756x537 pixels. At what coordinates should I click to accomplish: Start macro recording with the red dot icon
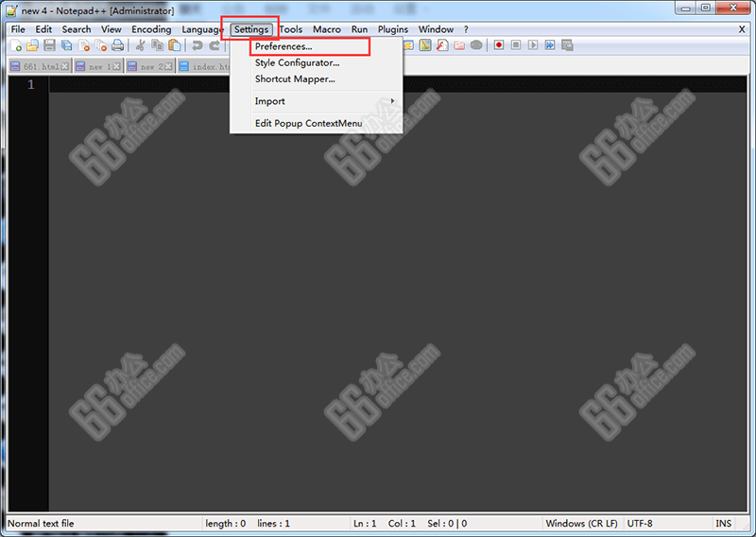click(x=499, y=45)
